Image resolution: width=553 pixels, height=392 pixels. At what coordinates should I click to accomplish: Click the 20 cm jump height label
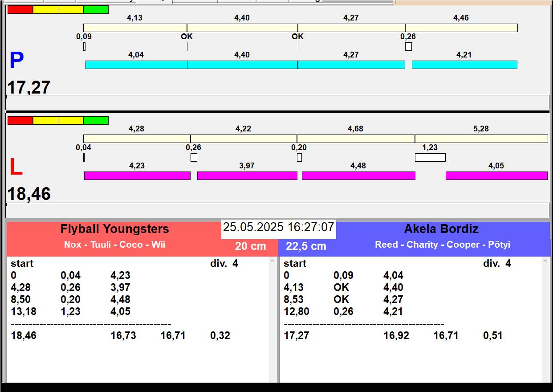click(250, 246)
